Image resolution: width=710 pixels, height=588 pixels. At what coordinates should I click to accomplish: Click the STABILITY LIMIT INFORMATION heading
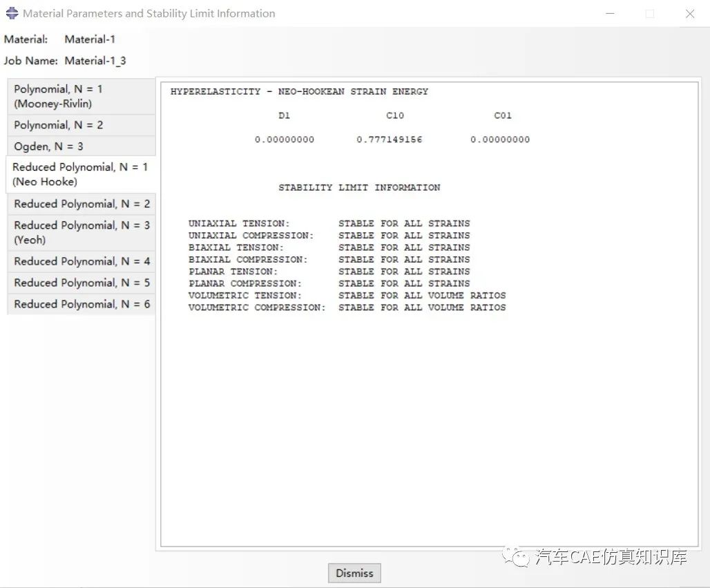(x=359, y=187)
